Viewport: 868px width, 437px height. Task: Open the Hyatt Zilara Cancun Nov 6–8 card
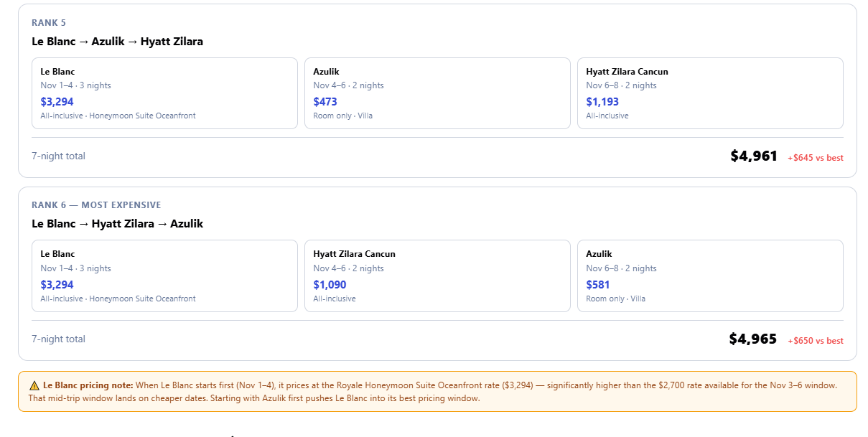(x=711, y=93)
